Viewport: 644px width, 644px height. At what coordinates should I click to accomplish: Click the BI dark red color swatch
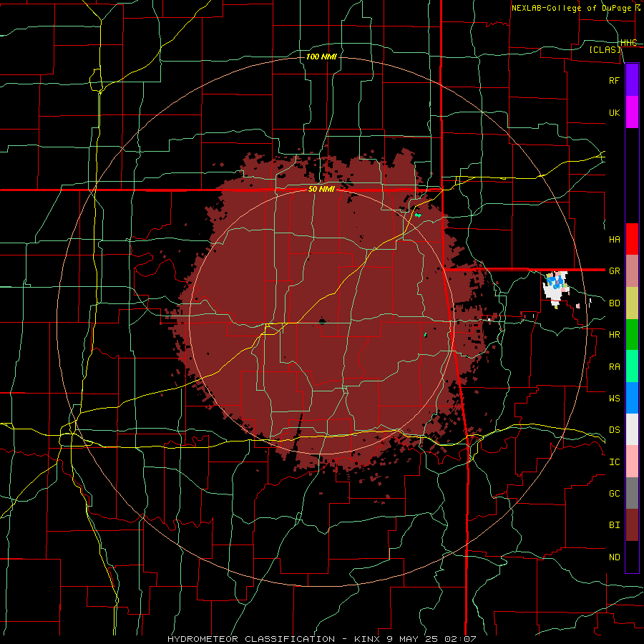(x=632, y=525)
